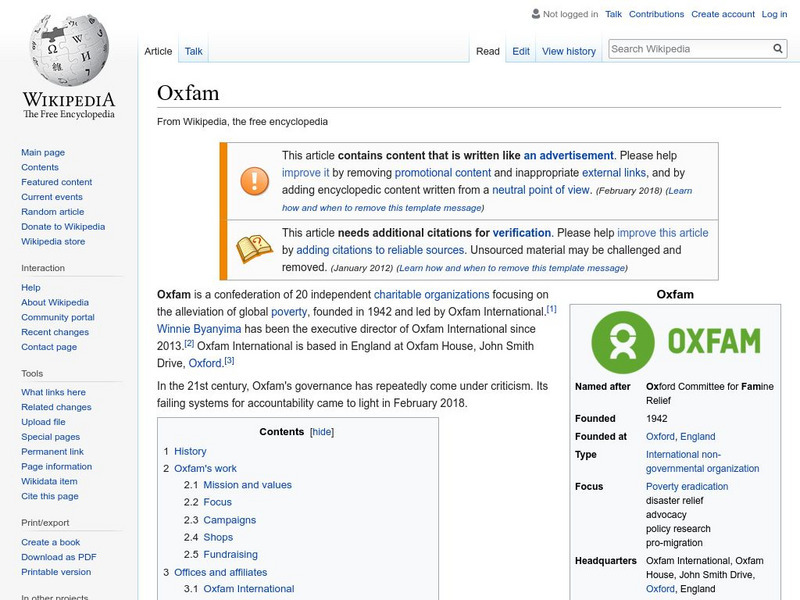Click Permanent link in Tools
The image size is (800, 600).
tap(52, 451)
